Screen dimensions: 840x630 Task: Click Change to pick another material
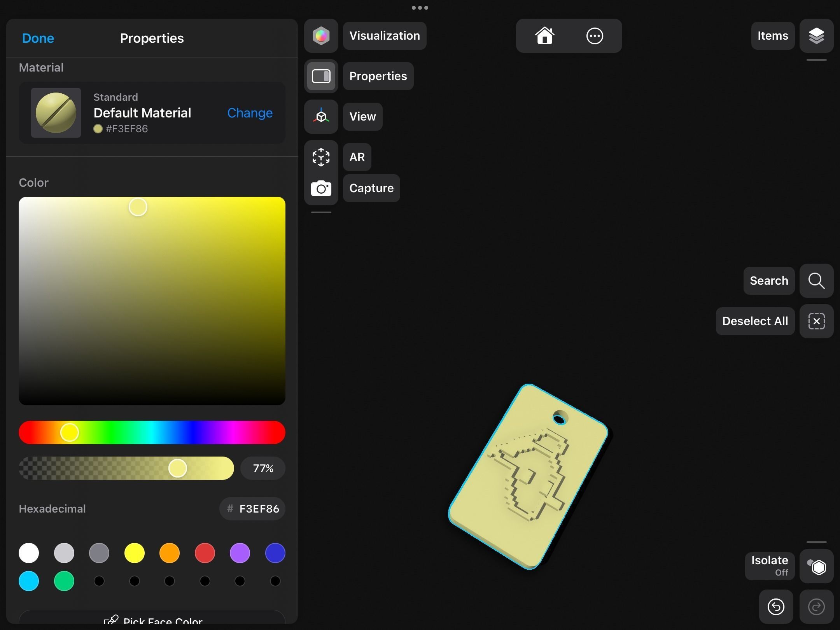point(250,113)
